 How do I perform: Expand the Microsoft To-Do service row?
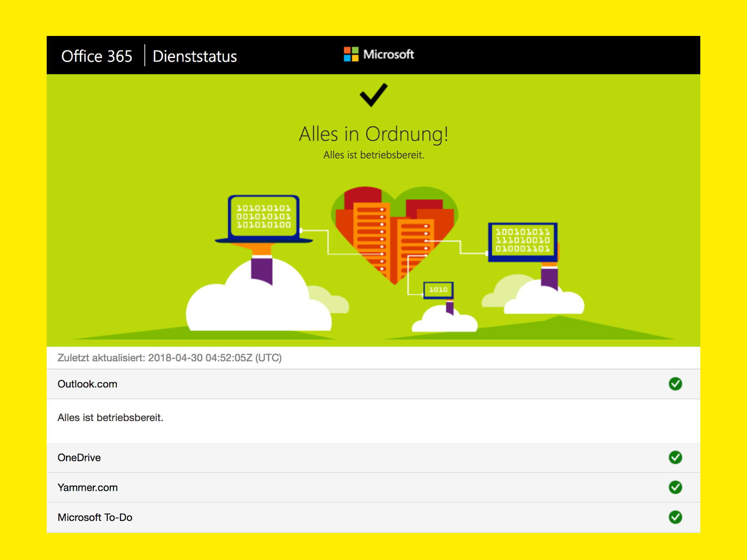coord(373,517)
